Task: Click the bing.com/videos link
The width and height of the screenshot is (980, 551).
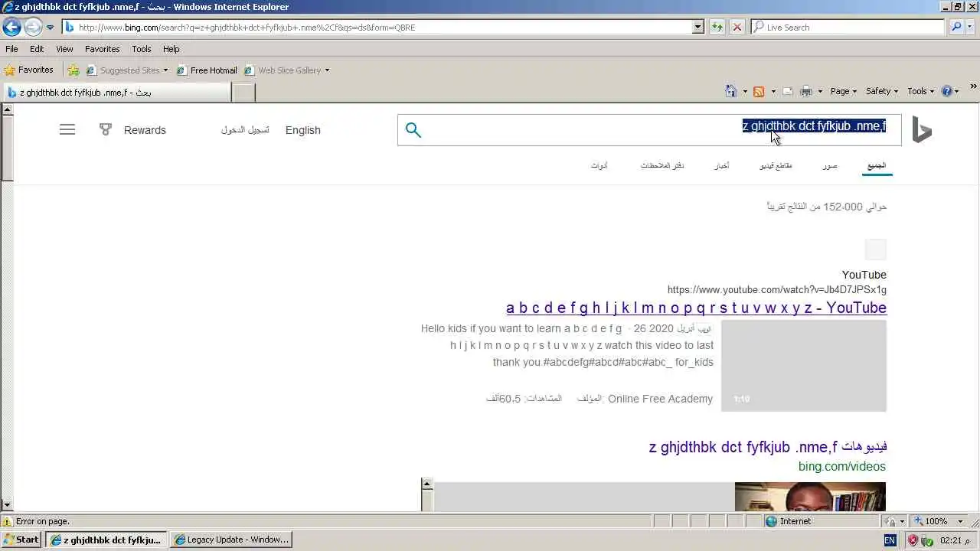Action: tap(842, 467)
